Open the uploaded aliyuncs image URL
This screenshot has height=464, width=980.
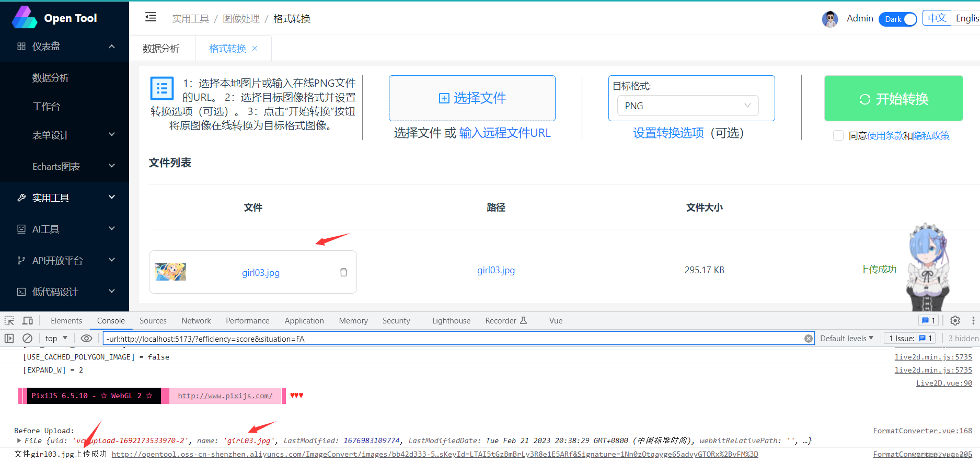click(x=435, y=454)
